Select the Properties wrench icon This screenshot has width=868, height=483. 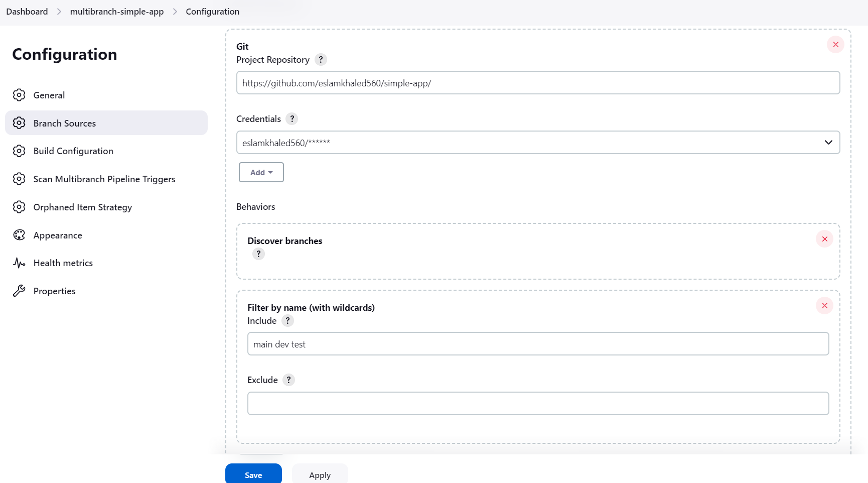[x=19, y=291]
